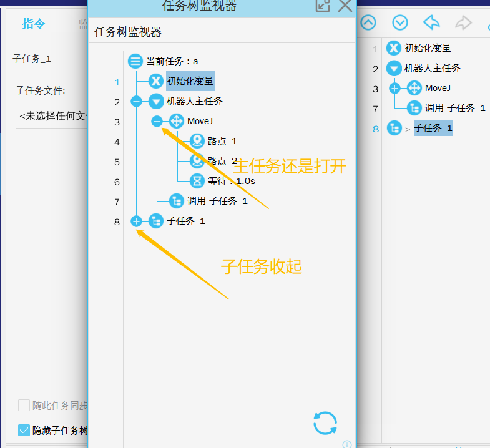
Task: Select 调用 子任务_1 in the right program tree
Action: [454, 108]
